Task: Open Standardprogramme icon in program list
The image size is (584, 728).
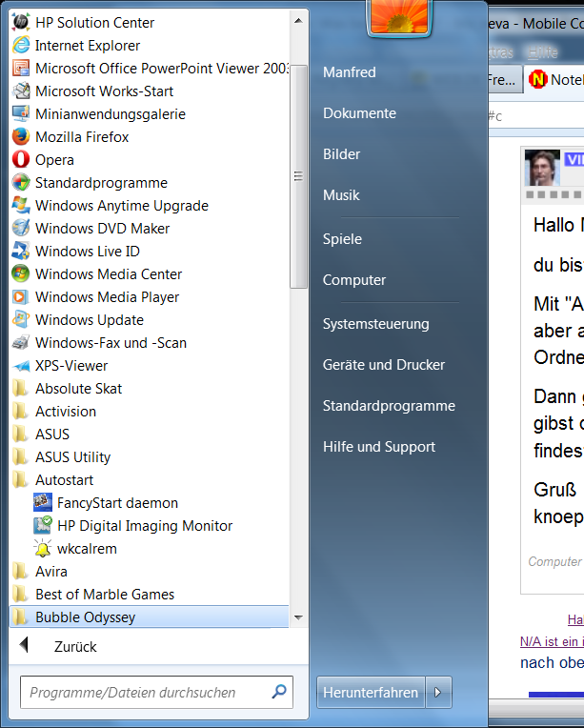Action: (x=21, y=182)
